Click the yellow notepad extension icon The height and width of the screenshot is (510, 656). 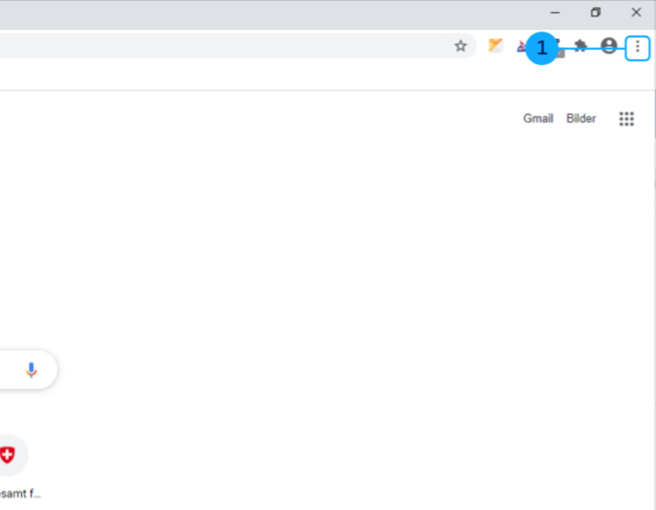495,46
